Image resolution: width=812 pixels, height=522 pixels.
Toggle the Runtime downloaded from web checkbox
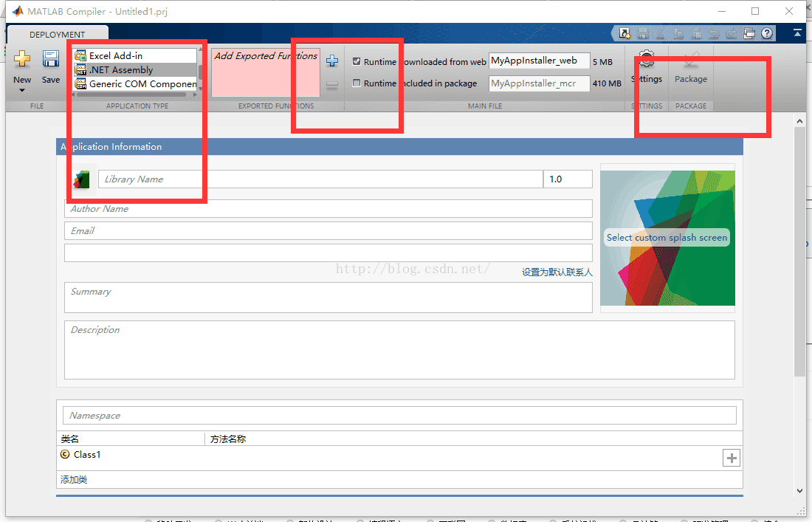click(357, 61)
